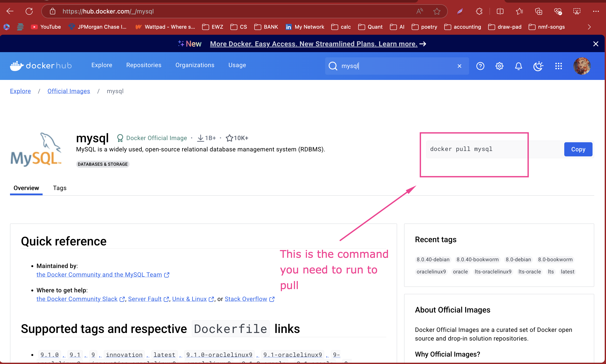Open the Collections icon
Image resolution: width=606 pixels, height=364 pixels.
(x=538, y=11)
